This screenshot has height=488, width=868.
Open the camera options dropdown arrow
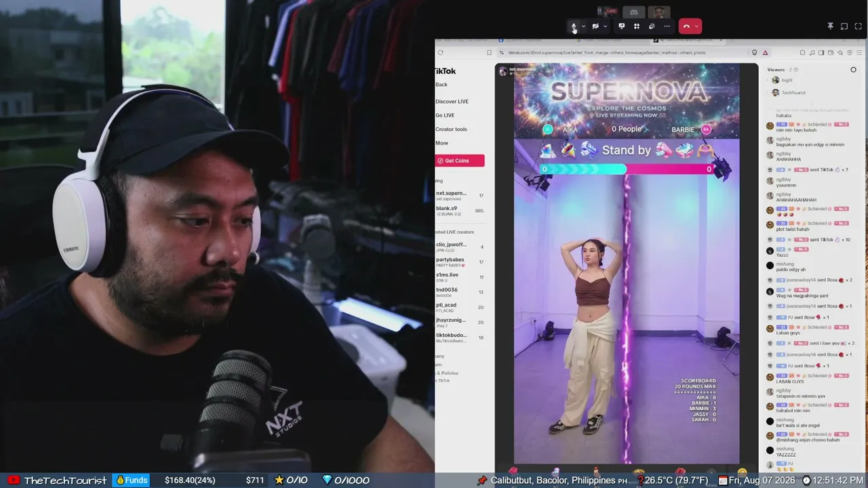[605, 26]
